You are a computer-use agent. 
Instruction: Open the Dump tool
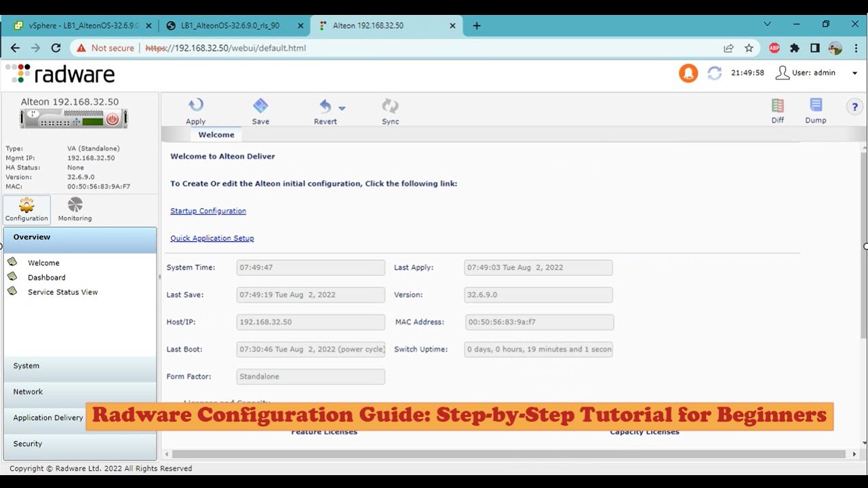tap(816, 105)
